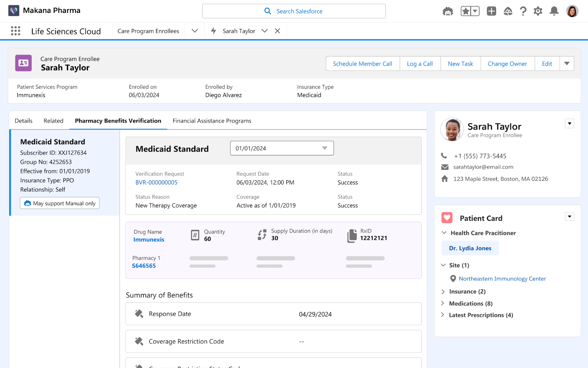The height and width of the screenshot is (368, 588).
Task: Click the New Task button
Action: pyautogui.click(x=460, y=64)
